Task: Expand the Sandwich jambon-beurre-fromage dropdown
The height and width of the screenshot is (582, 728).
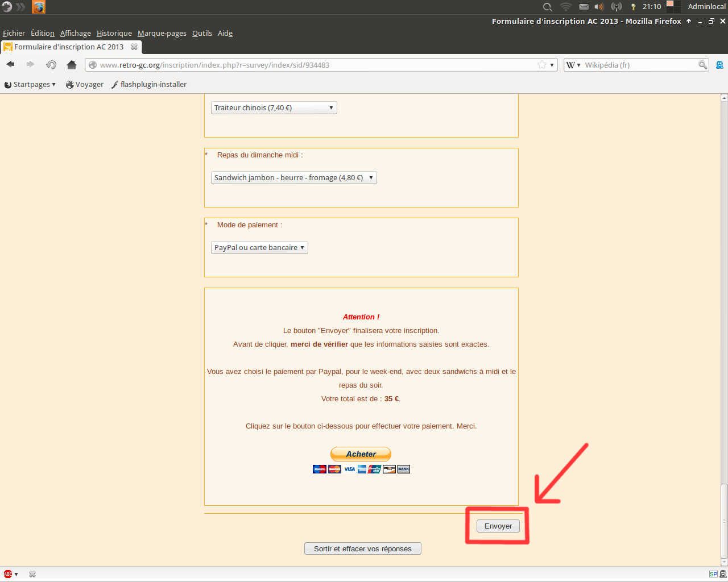Action: coord(293,178)
